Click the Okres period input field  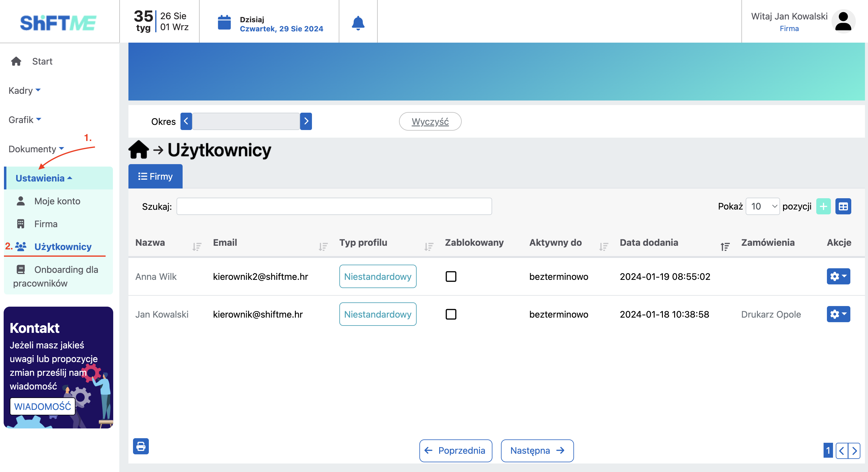click(246, 122)
